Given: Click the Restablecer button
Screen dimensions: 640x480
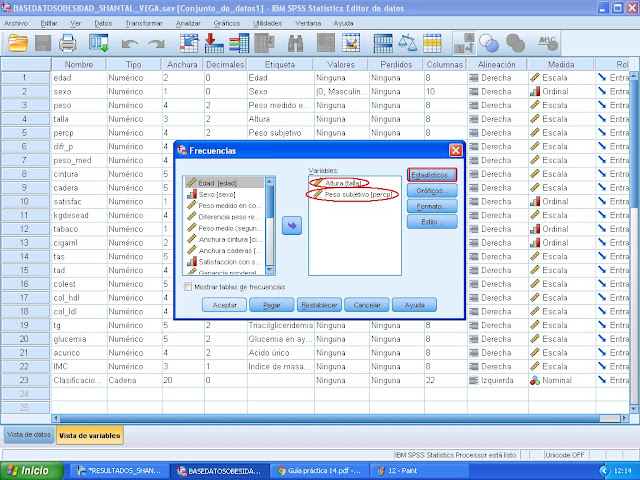Looking at the screenshot, I should (319, 304).
